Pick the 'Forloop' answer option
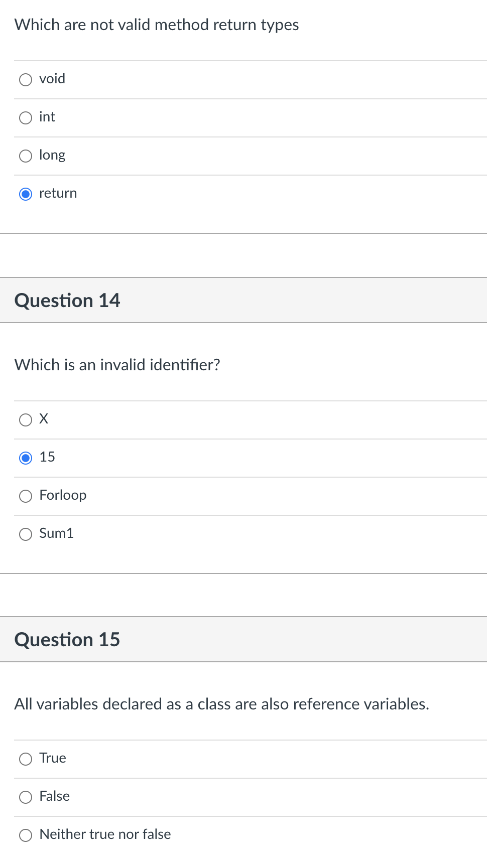This screenshot has width=487, height=868. 26,496
